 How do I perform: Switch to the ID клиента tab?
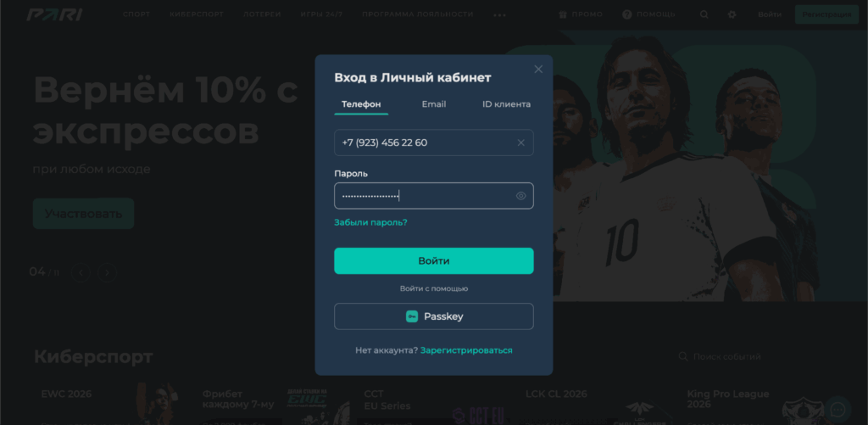click(506, 104)
